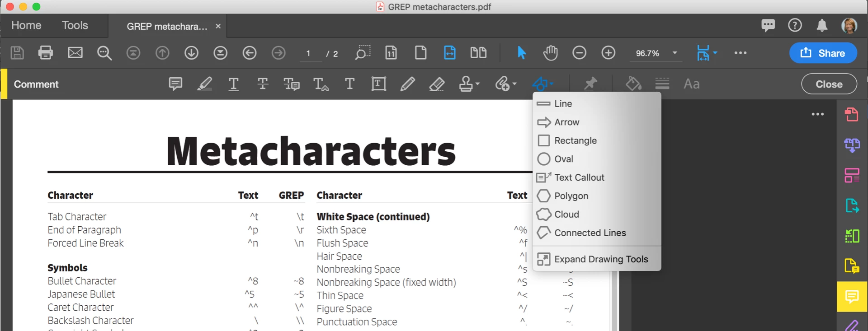This screenshot has width=868, height=331.
Task: Expand the Add Stamp dropdown
Action: tap(477, 84)
